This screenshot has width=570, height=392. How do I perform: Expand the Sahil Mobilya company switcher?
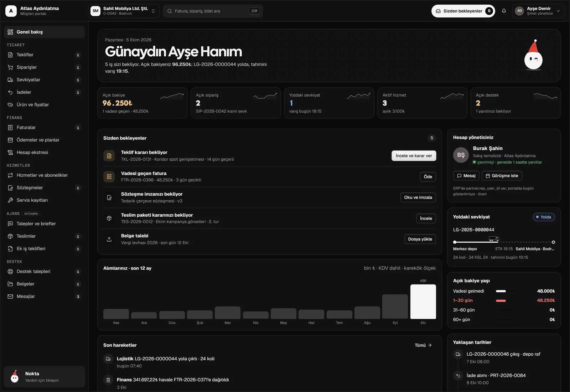pyautogui.click(x=123, y=11)
